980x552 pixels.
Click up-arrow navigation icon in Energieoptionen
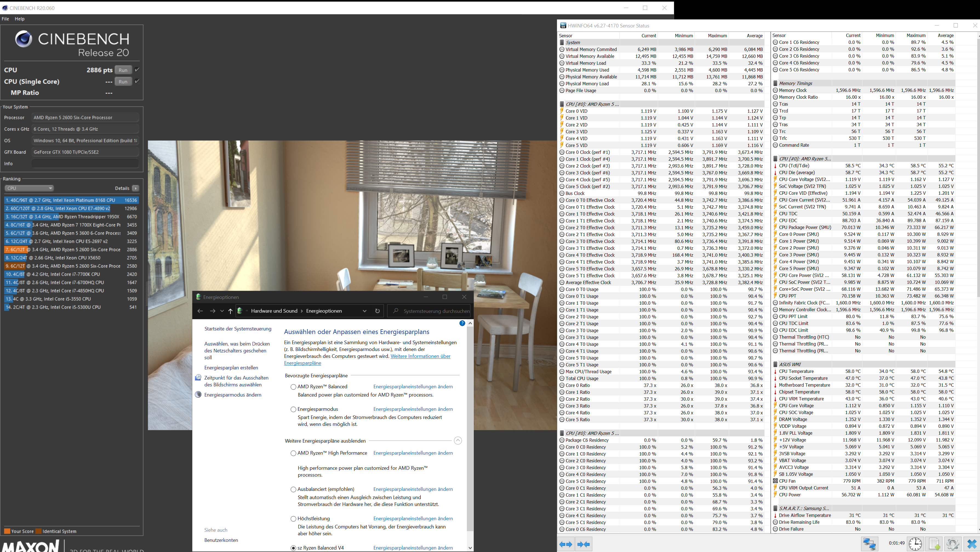[x=230, y=311]
